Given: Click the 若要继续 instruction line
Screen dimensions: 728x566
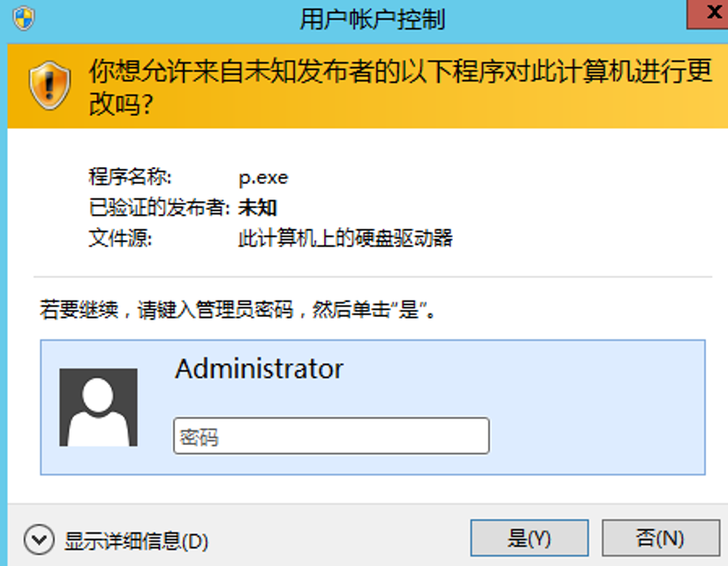Looking at the screenshot, I should (238, 310).
